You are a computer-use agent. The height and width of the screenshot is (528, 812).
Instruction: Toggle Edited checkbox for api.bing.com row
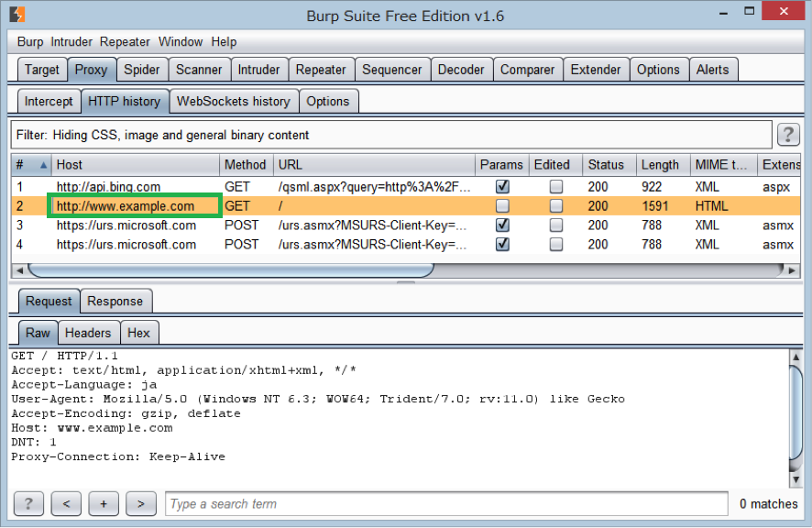pos(555,186)
